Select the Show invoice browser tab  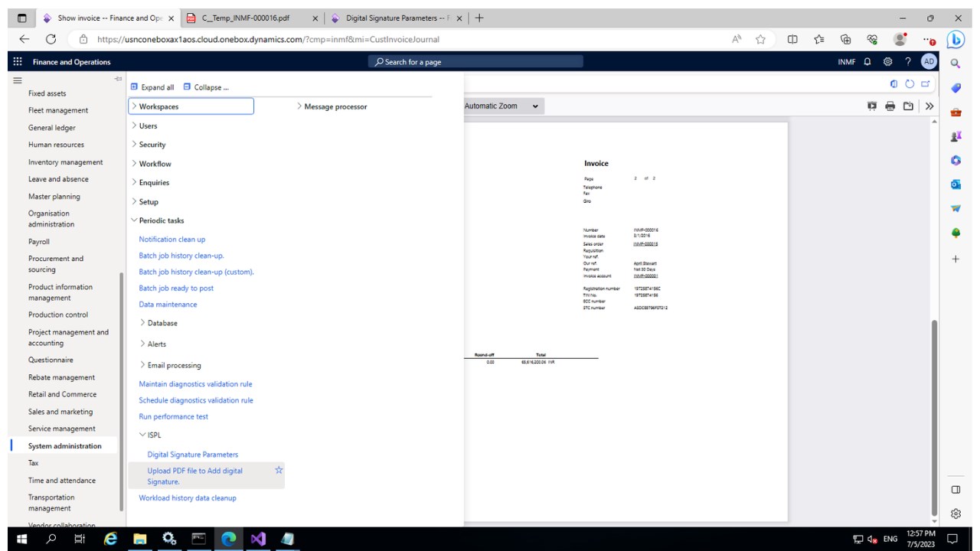point(109,18)
